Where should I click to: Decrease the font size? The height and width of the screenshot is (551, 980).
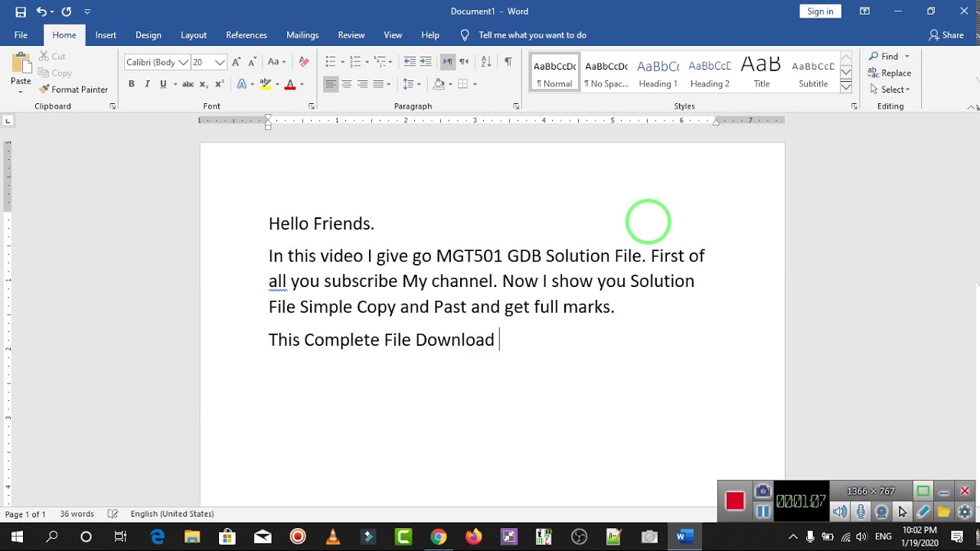point(252,62)
